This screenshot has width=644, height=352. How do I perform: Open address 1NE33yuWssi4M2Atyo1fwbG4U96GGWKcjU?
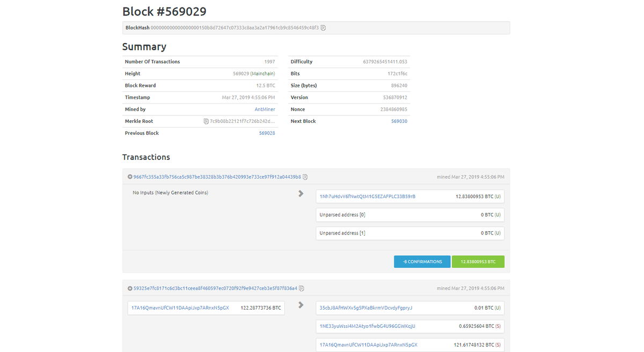368,326
